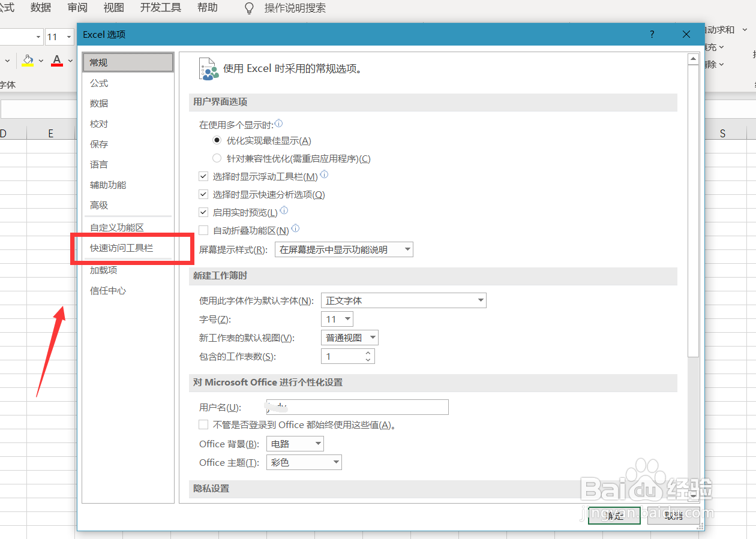The width and height of the screenshot is (756, 539).
Task: Click the 操作说明搜索 search box
Action: click(x=295, y=8)
